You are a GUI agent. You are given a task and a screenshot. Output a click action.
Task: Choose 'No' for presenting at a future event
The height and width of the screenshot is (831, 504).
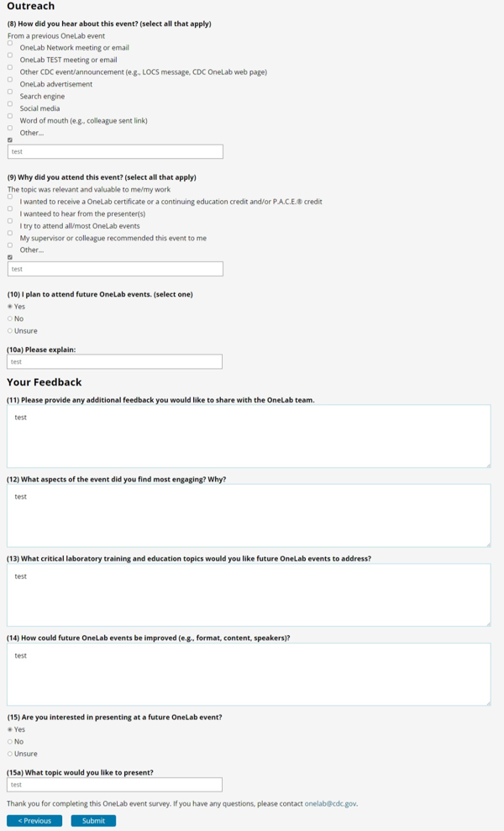(x=10, y=742)
